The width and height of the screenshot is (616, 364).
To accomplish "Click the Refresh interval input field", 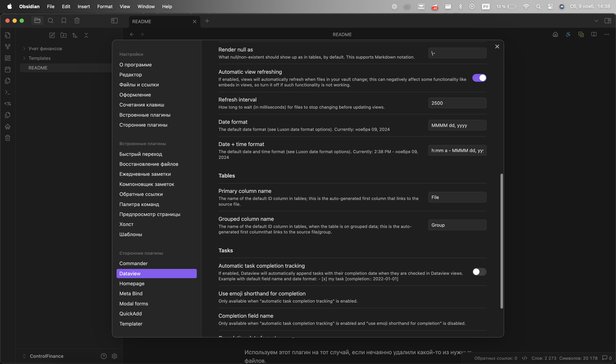I will click(x=457, y=103).
